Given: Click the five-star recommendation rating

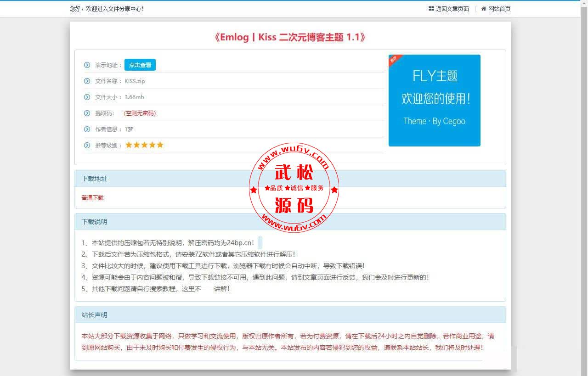Looking at the screenshot, I should coord(144,145).
